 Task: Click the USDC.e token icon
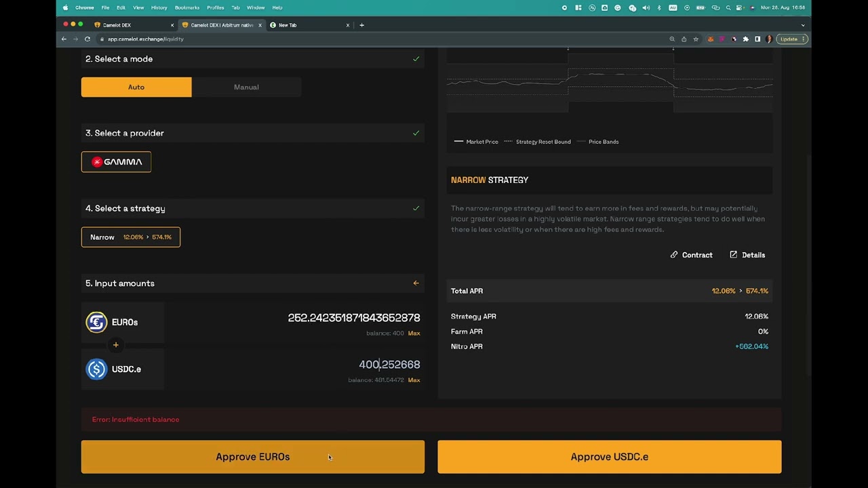coord(96,369)
